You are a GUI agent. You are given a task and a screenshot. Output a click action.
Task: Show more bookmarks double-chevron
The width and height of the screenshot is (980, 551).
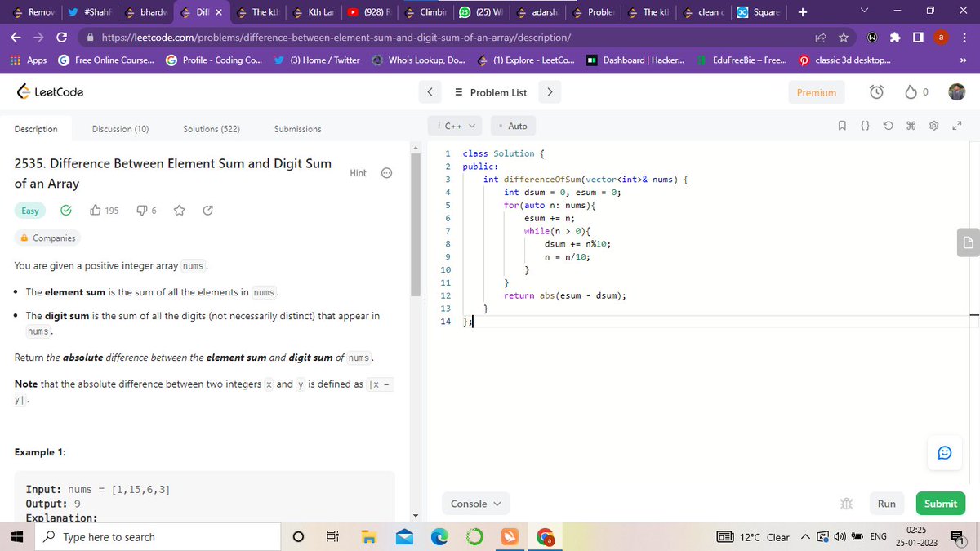pyautogui.click(x=962, y=60)
